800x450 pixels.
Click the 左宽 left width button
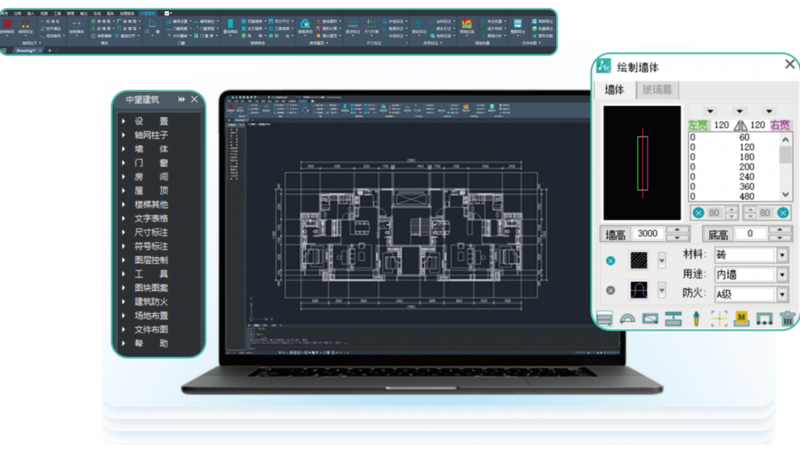tap(698, 126)
